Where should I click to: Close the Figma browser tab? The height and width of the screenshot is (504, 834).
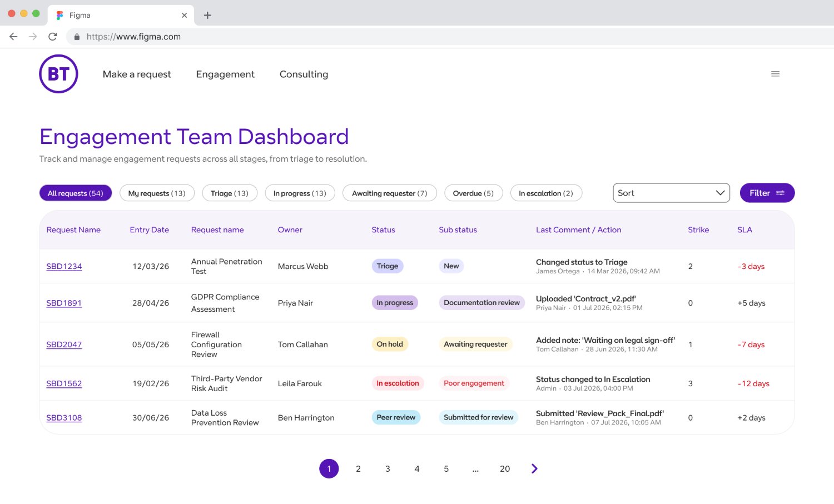click(184, 15)
